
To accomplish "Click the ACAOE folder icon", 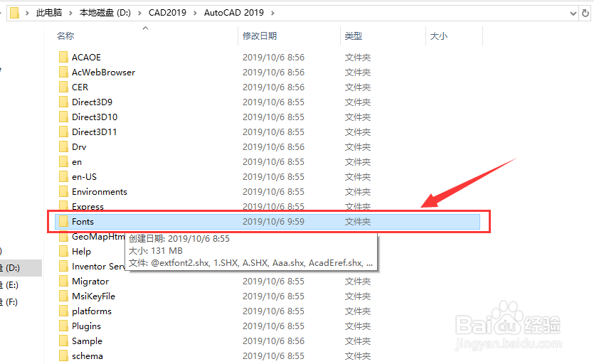I will click(63, 57).
